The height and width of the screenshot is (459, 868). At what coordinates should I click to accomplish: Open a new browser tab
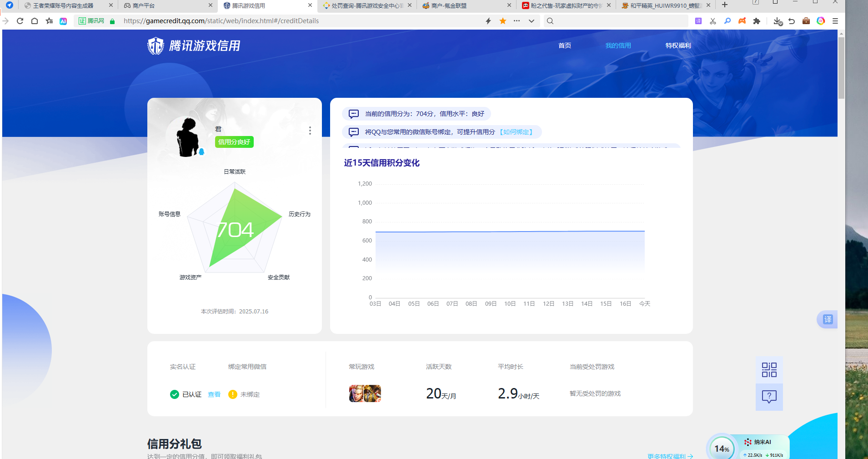(x=725, y=5)
